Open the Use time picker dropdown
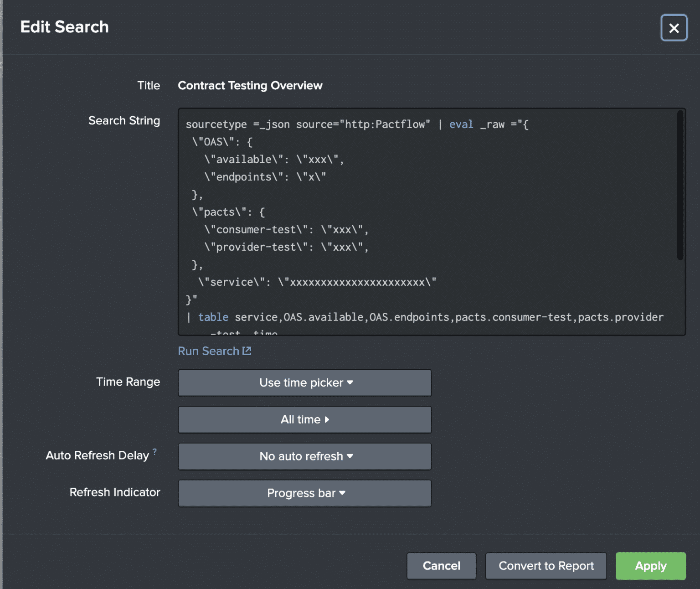The height and width of the screenshot is (589, 700). (x=304, y=383)
